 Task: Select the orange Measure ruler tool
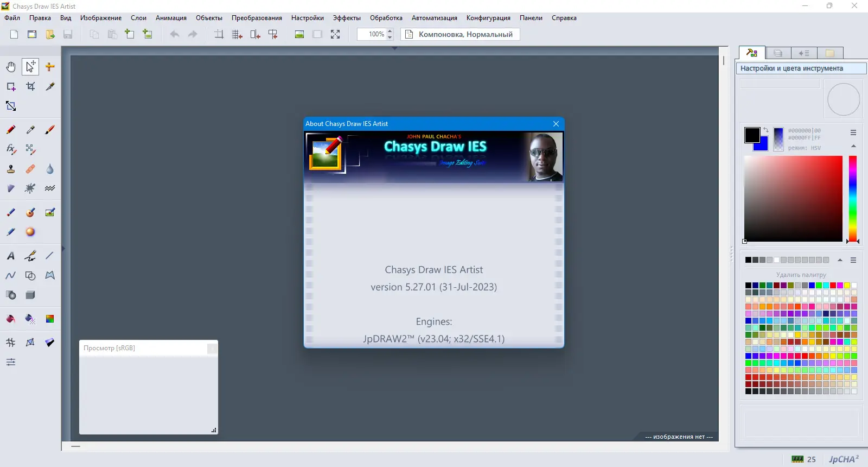[x=50, y=67]
